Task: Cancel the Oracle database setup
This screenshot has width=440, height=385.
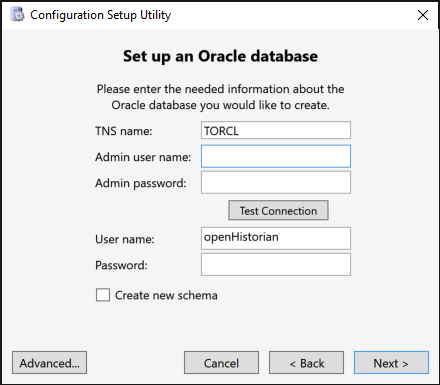Action: pyautogui.click(x=221, y=363)
